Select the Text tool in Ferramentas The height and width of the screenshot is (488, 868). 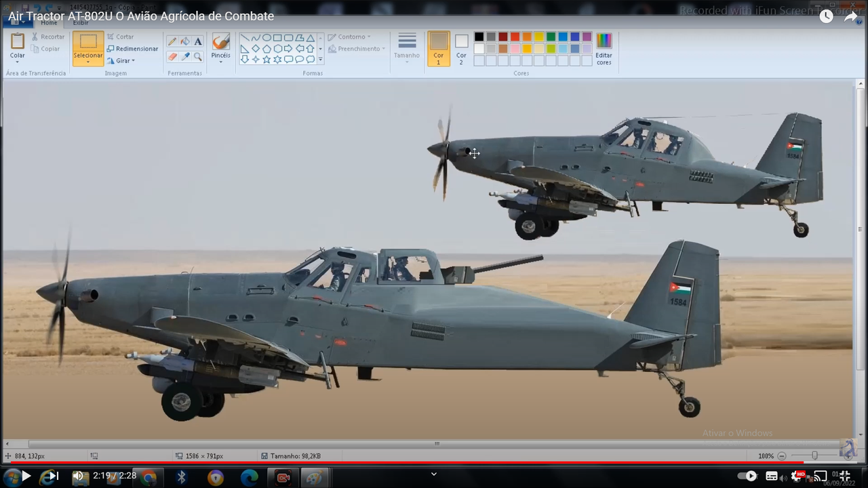pyautogui.click(x=197, y=41)
